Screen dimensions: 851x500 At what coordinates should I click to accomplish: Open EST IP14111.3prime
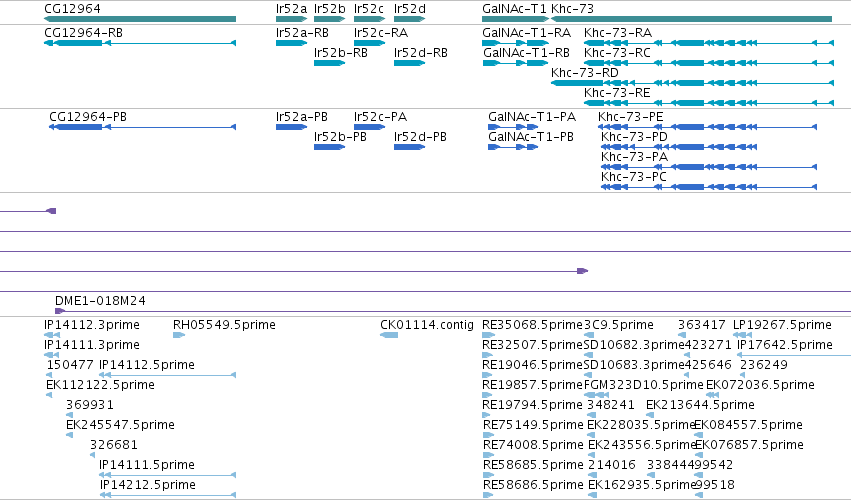pos(92,345)
